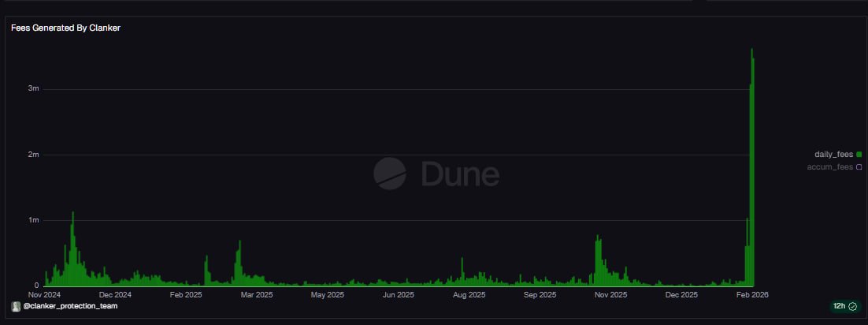868x325 pixels.
Task: Click the Dec 2025 x-axis label
Action: pos(681,294)
